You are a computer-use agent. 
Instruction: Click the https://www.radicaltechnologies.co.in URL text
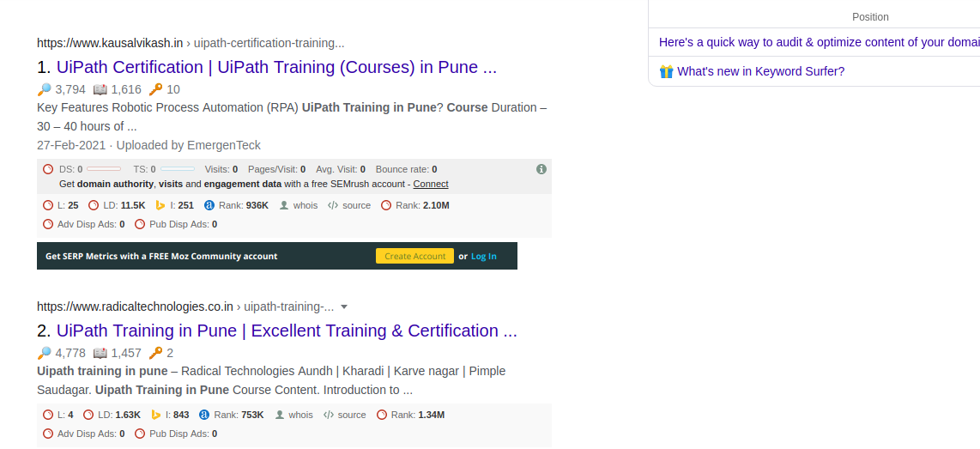[x=135, y=306]
